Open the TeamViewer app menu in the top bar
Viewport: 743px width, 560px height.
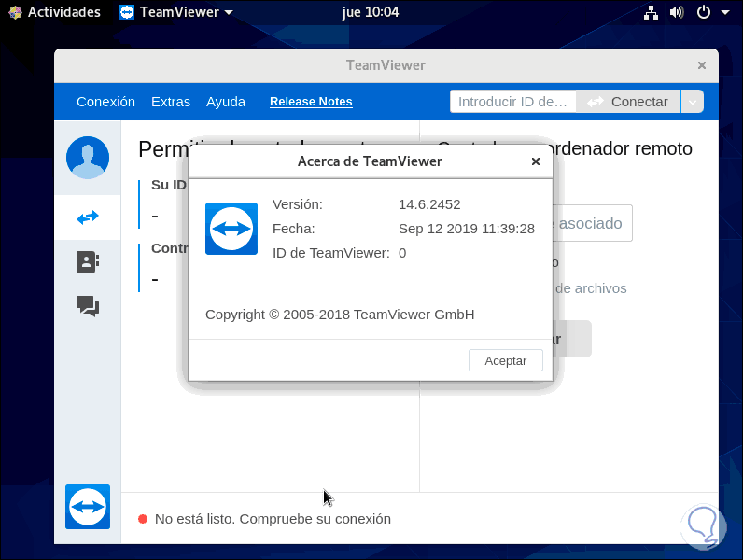pos(176,12)
